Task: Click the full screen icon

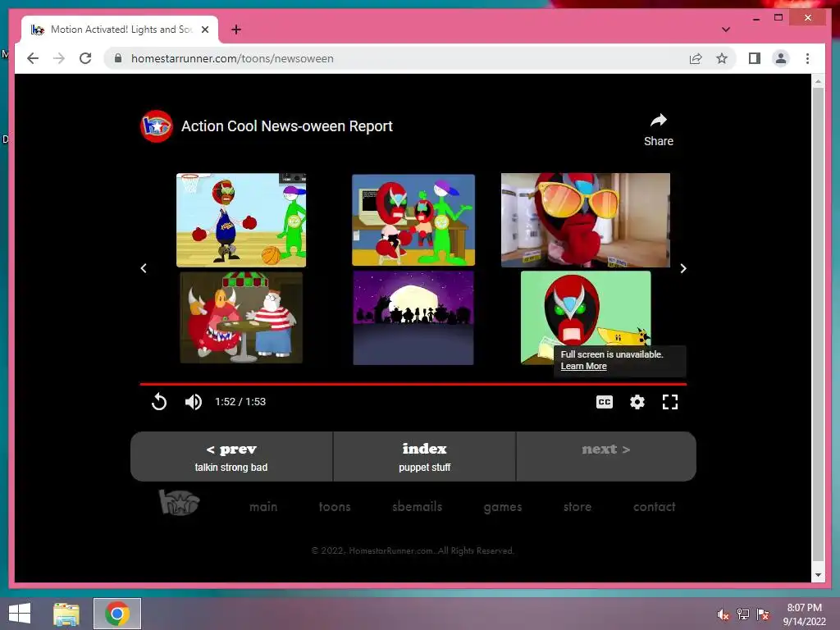Action: (x=669, y=402)
